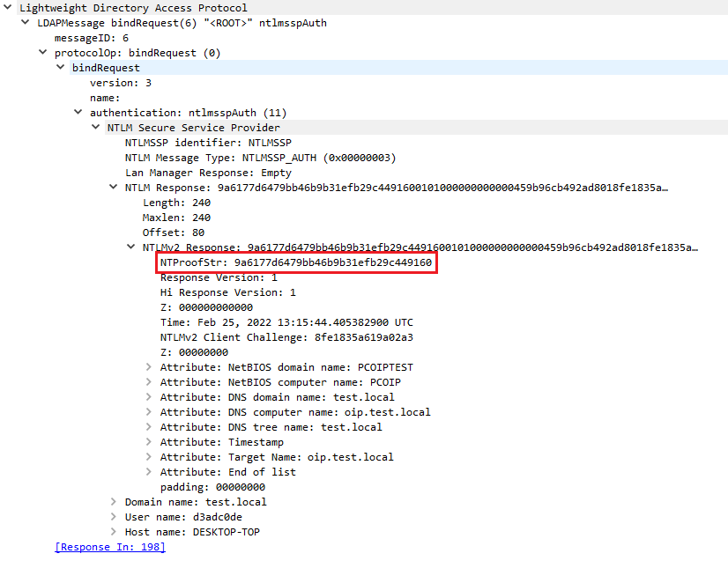Image resolution: width=728 pixels, height=561 pixels.
Task: Select the Hi Response Version: 1 row
Action: coord(228,292)
